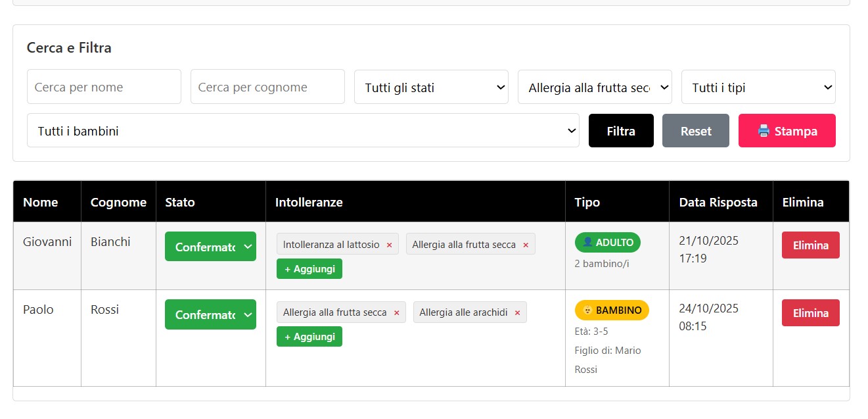
Task: Open the allergy filter dropdown
Action: pyautogui.click(x=595, y=87)
